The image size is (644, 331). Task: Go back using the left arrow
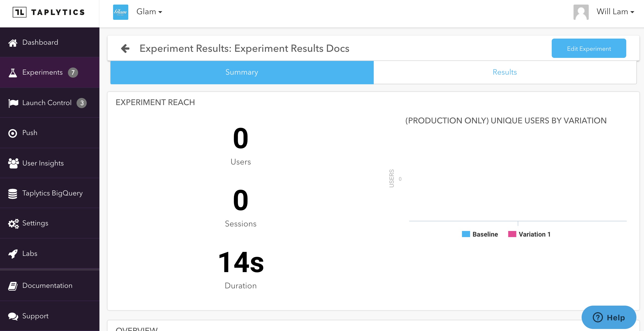pyautogui.click(x=125, y=48)
